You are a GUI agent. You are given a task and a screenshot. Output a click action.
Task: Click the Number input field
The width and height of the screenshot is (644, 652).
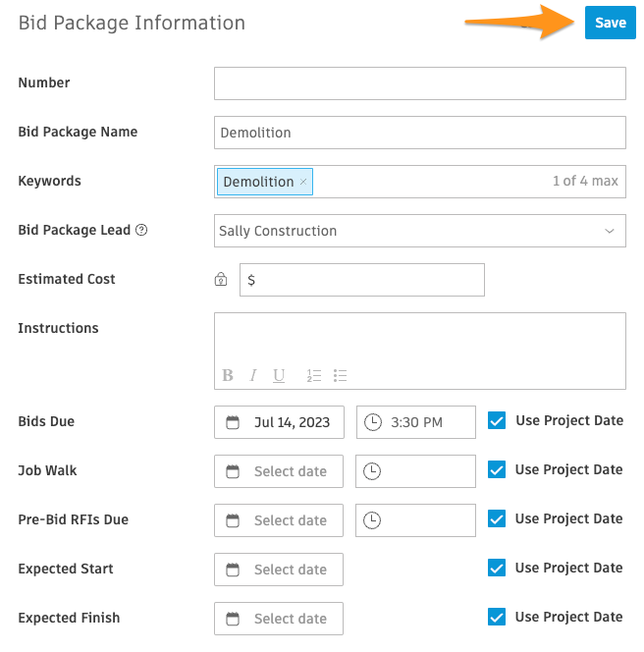pyautogui.click(x=420, y=83)
